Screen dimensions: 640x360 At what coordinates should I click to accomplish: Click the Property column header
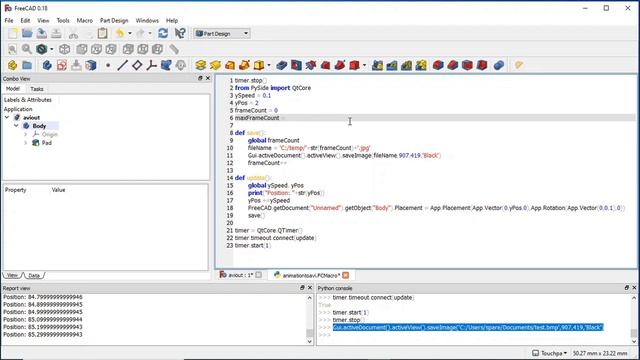pyautogui.click(x=16, y=190)
